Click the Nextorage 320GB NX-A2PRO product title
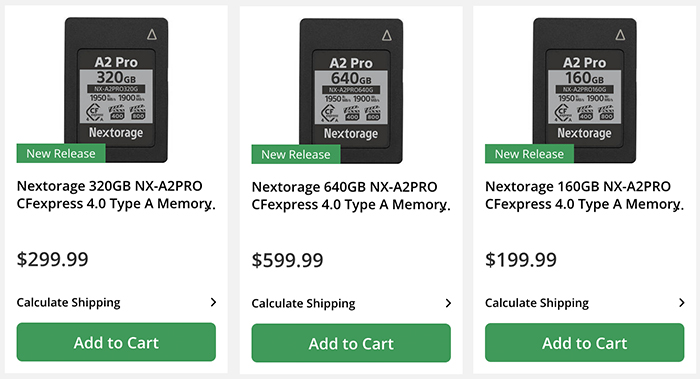This screenshot has height=379, width=700. (116, 195)
